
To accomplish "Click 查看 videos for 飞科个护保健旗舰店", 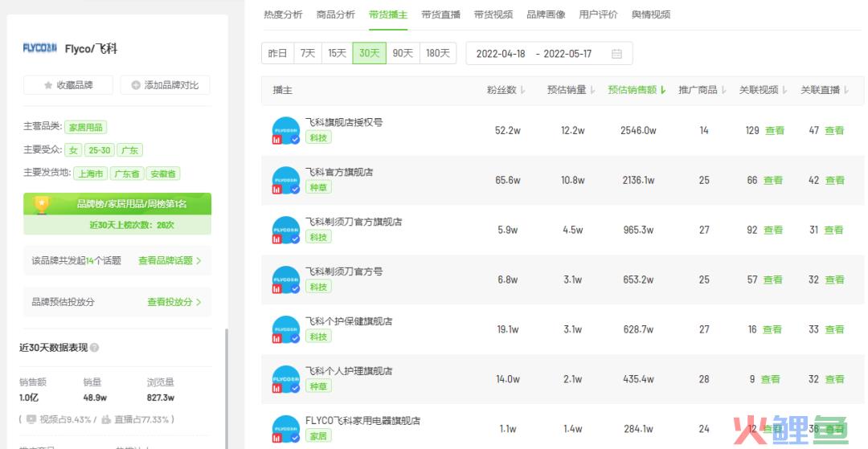I will coord(772,329).
